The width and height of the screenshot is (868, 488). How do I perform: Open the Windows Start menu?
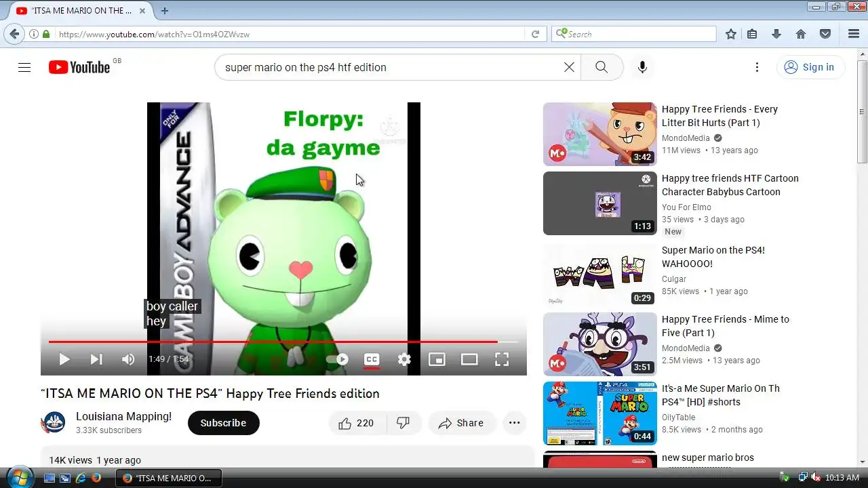(18, 477)
